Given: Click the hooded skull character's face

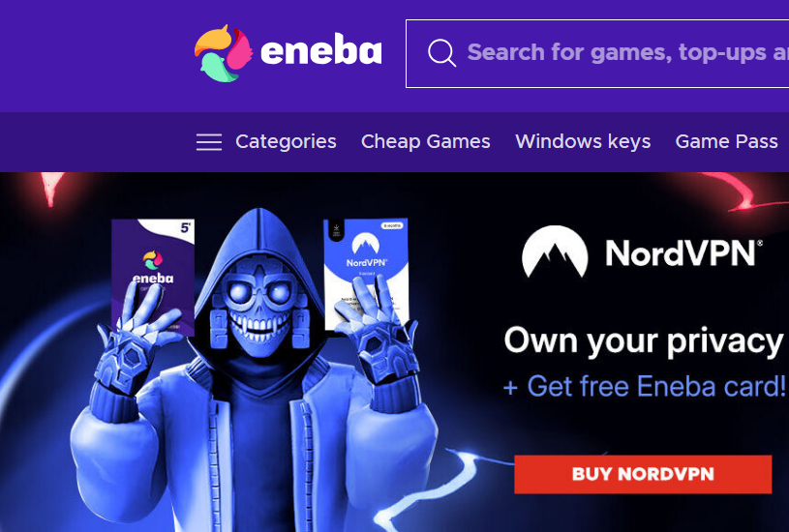Looking at the screenshot, I should pyautogui.click(x=258, y=302).
